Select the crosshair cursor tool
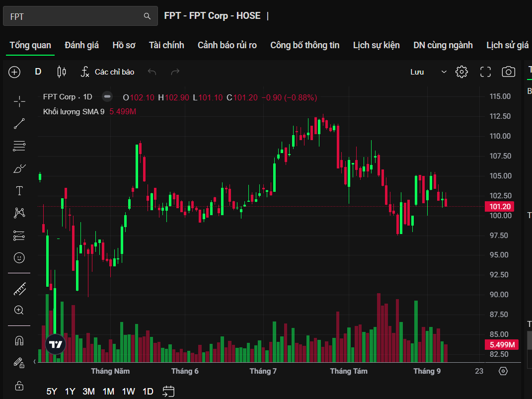Viewport: 532px width, 399px height. pos(19,101)
